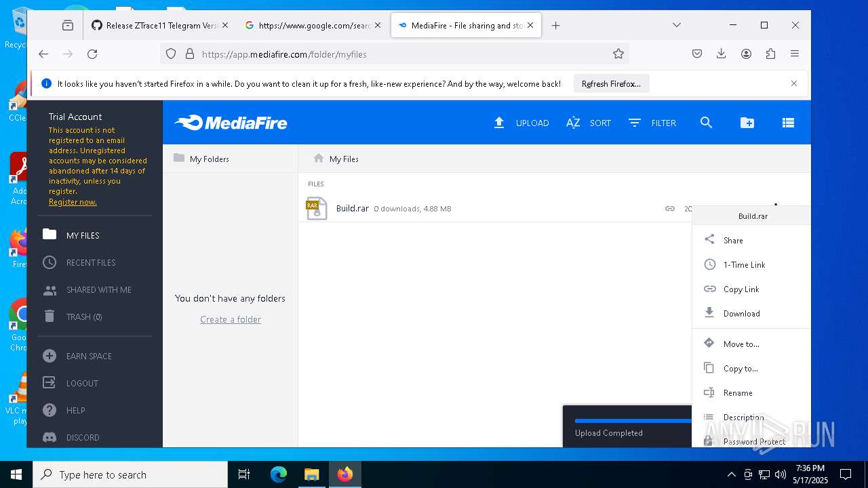Open the notifications center

coord(846,474)
